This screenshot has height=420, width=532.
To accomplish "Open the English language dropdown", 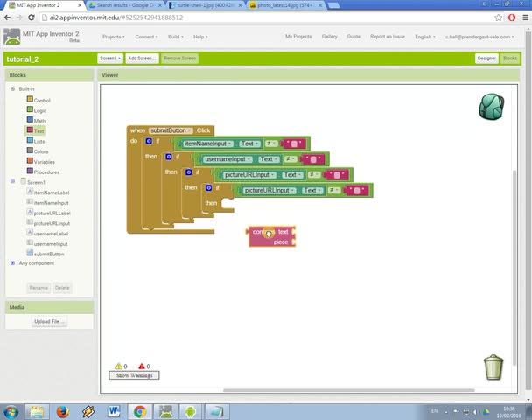I will (424, 37).
